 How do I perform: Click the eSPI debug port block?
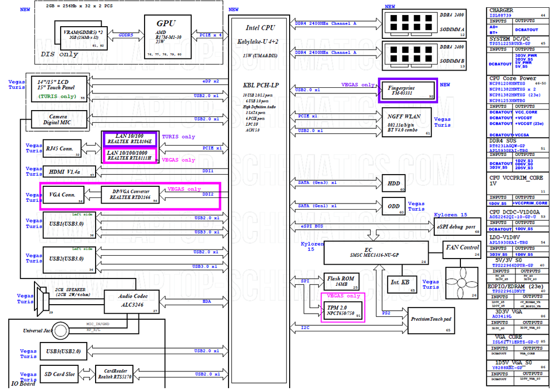[x=457, y=227]
